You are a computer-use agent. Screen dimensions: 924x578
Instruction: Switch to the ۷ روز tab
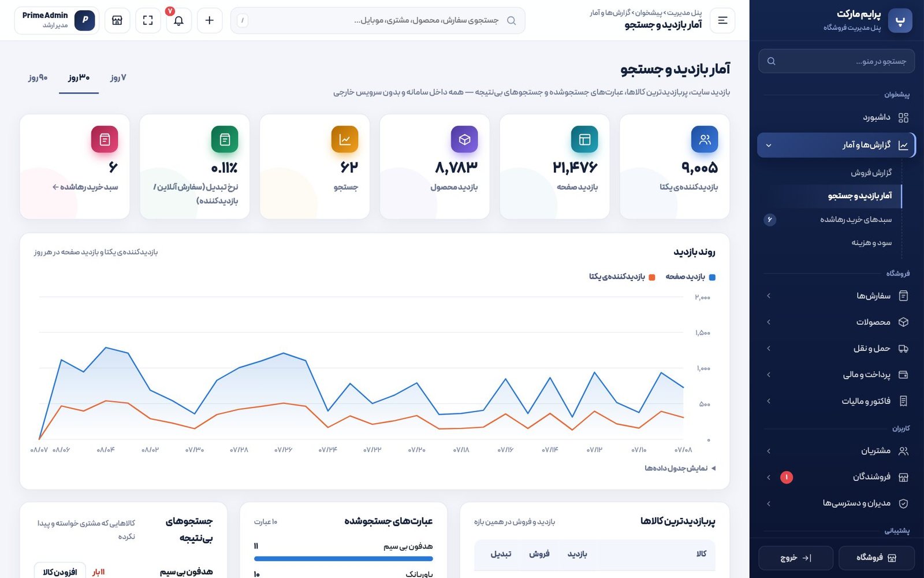[x=118, y=77]
